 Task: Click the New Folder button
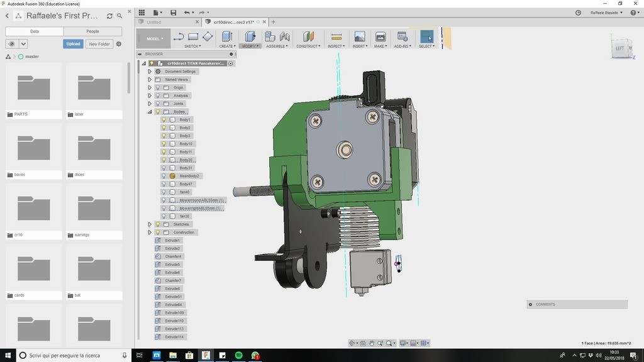click(x=99, y=44)
